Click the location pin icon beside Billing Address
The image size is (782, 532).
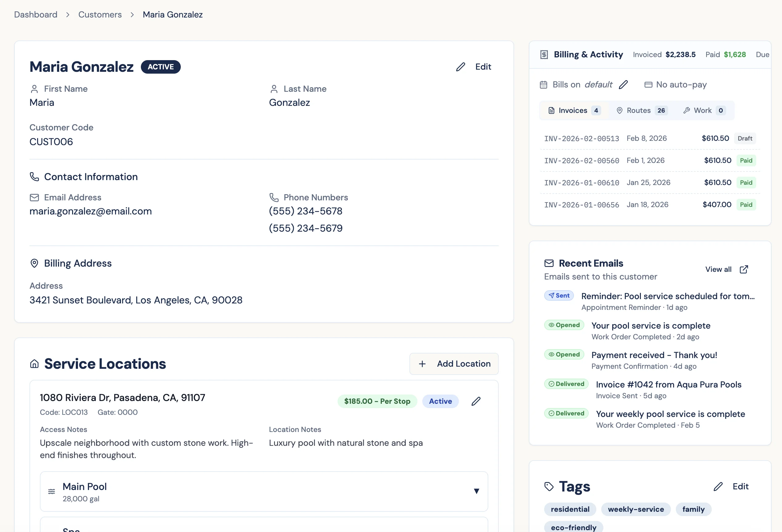point(34,263)
